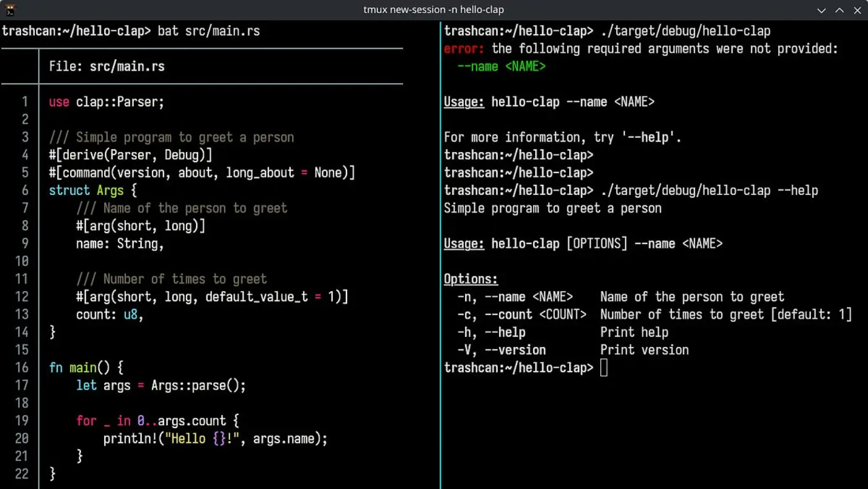Select 'struct Args {' declaration
Image resolution: width=868 pixels, height=489 pixels.
tap(93, 191)
